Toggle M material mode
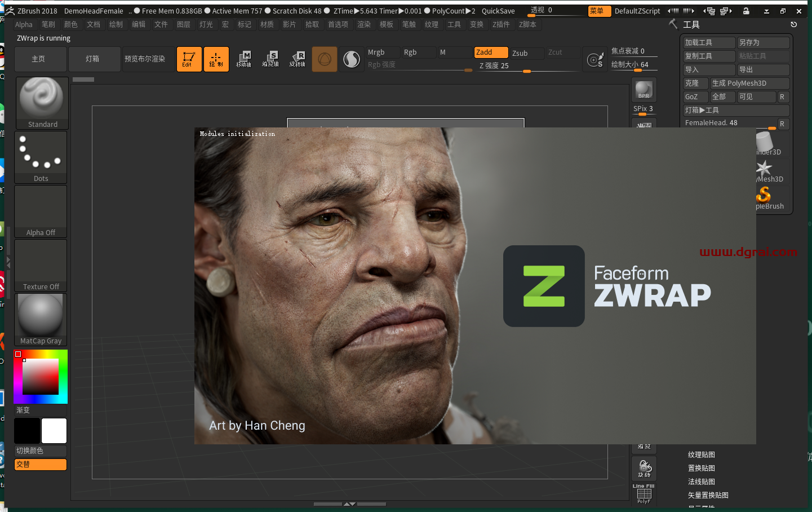812x512 pixels. point(455,52)
